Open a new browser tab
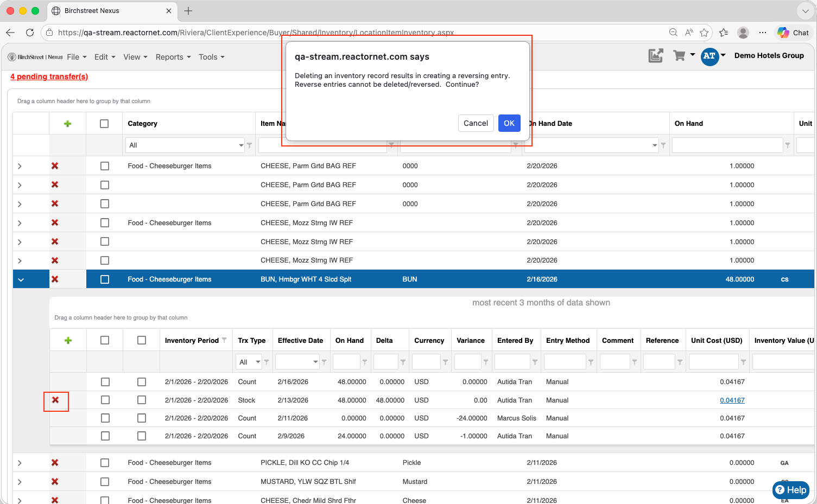 pyautogui.click(x=188, y=11)
